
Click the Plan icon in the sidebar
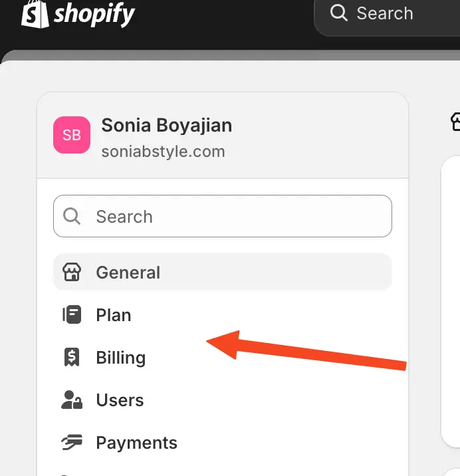click(x=71, y=315)
